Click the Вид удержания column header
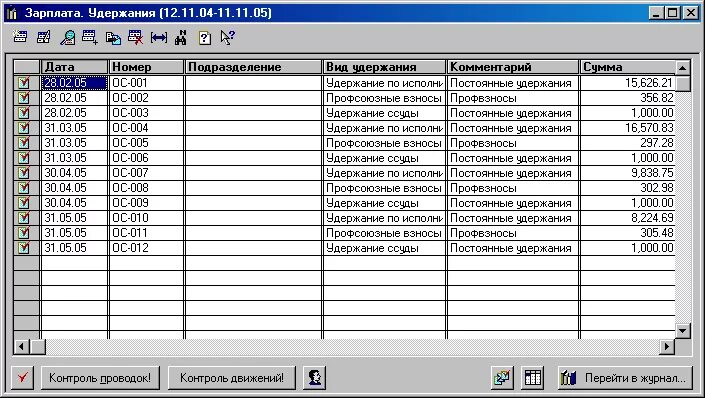Screen dimensions: 705x398 [x=384, y=67]
